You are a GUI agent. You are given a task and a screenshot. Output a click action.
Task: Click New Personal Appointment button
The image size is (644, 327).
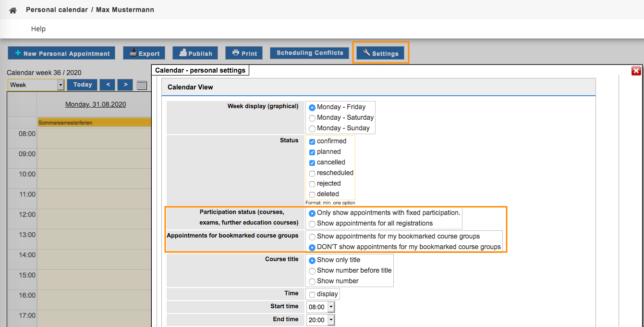pyautogui.click(x=61, y=53)
